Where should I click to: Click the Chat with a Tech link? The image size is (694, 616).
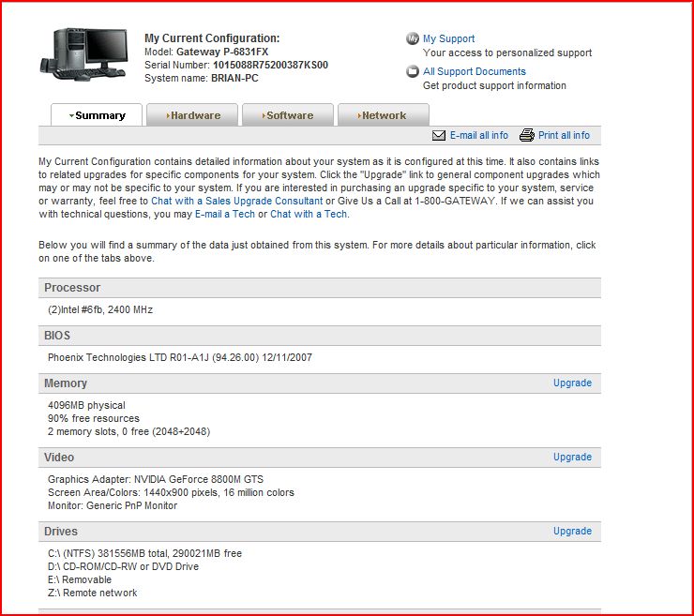[309, 214]
